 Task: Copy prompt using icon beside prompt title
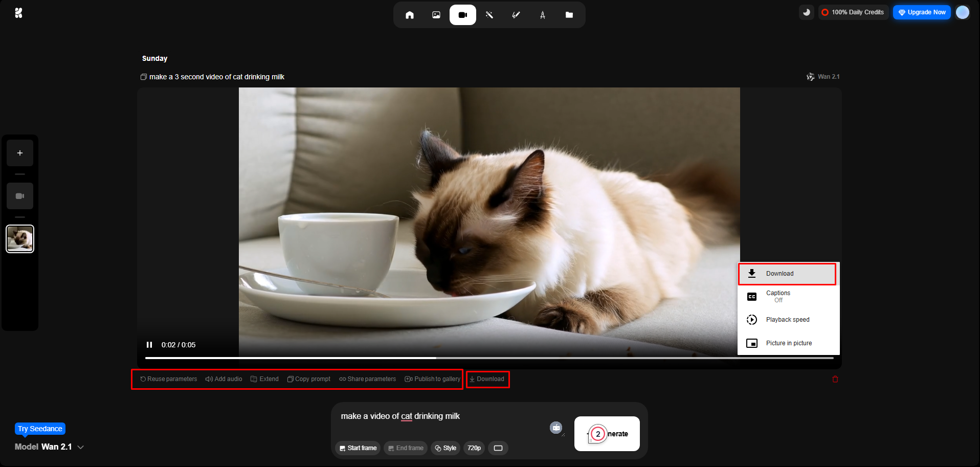point(144,77)
